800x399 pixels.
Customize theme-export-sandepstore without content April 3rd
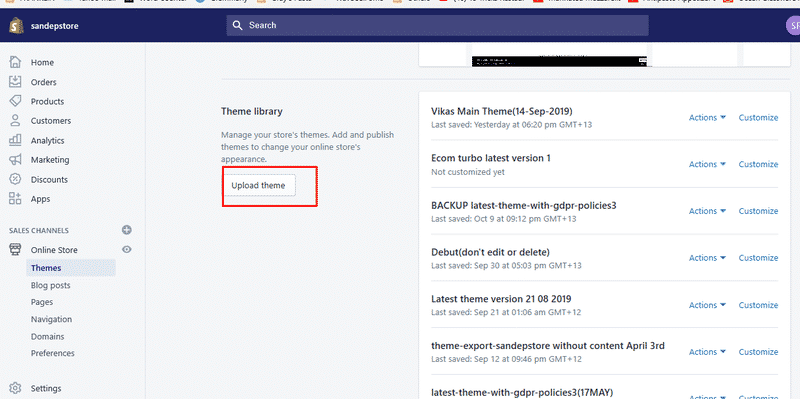point(758,352)
